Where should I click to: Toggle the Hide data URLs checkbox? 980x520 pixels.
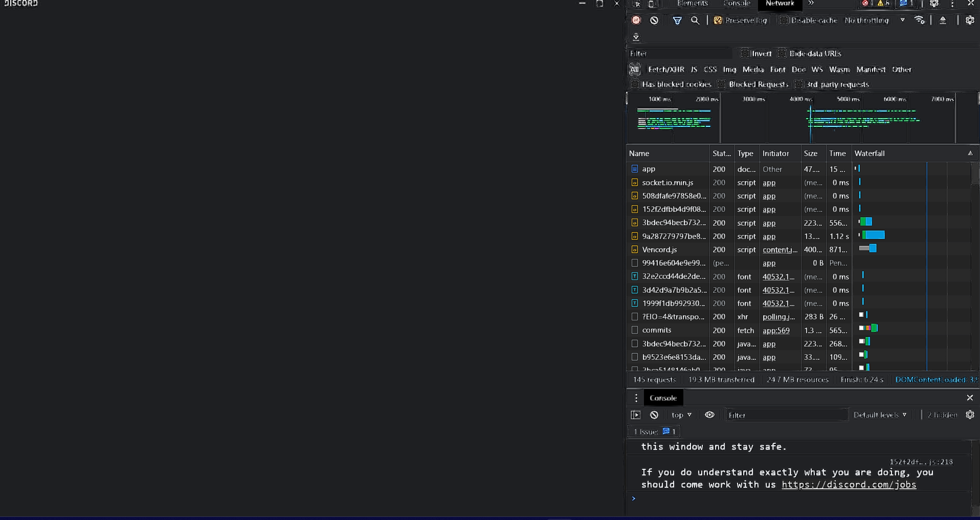coord(782,53)
